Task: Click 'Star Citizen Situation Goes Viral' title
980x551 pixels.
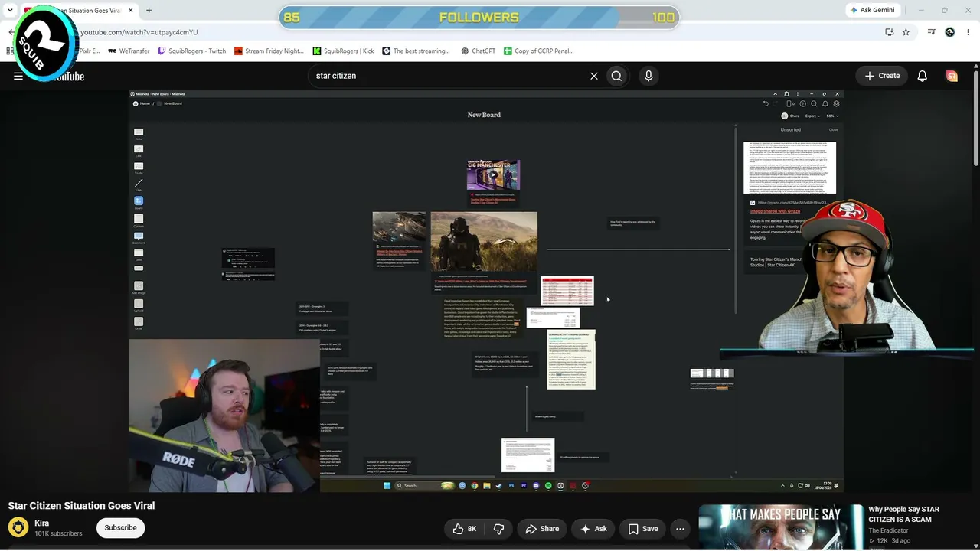Action: (x=81, y=505)
